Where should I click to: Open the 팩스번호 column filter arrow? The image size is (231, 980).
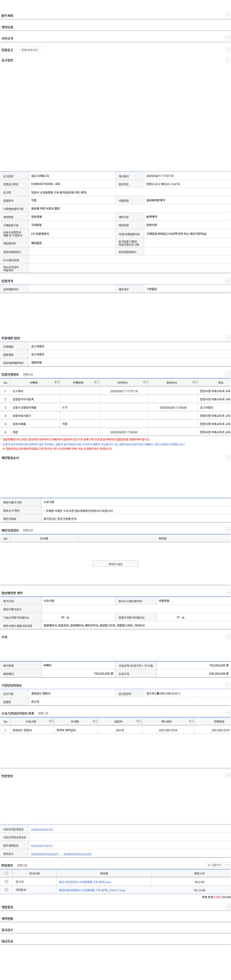point(193,721)
